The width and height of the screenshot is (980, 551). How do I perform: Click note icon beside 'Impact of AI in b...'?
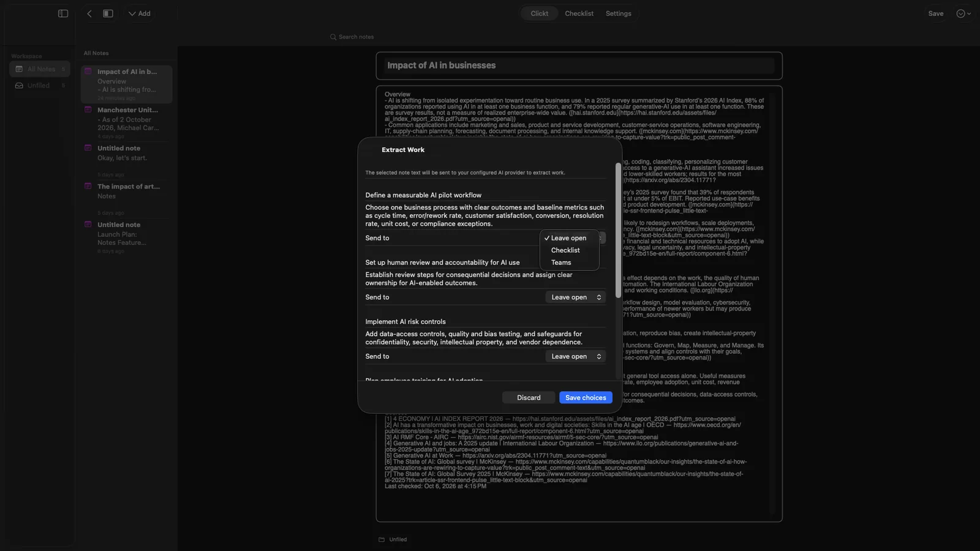(88, 71)
